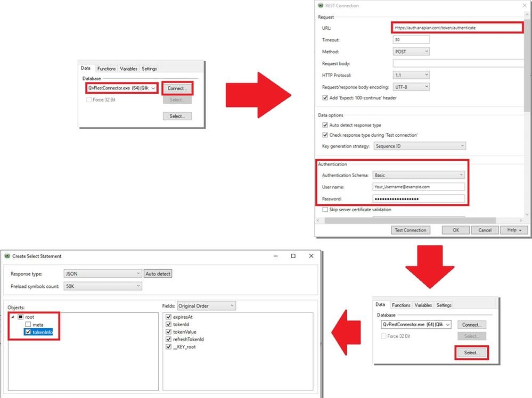Switch to Settings tab in upper-left panel

[x=149, y=69]
